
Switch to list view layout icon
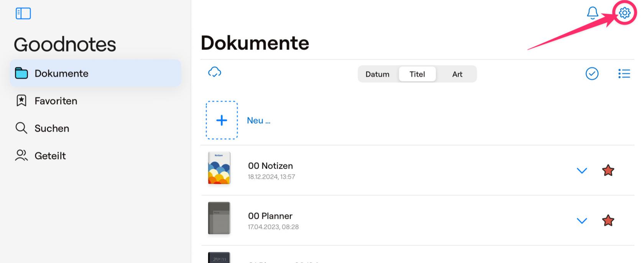click(x=624, y=74)
